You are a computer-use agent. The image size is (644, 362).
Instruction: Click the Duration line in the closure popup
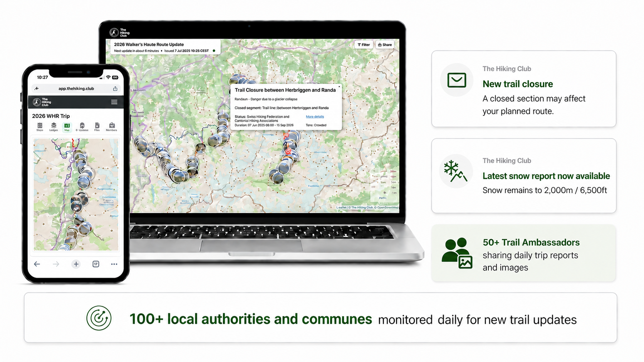pyautogui.click(x=264, y=125)
